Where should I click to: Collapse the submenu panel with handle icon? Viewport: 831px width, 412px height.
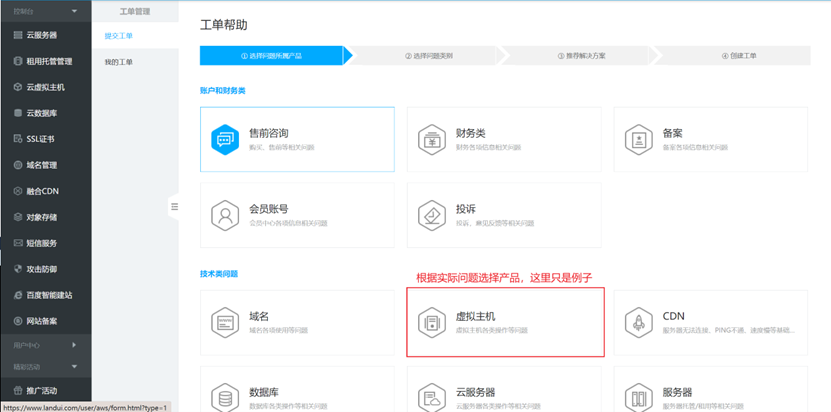(174, 207)
